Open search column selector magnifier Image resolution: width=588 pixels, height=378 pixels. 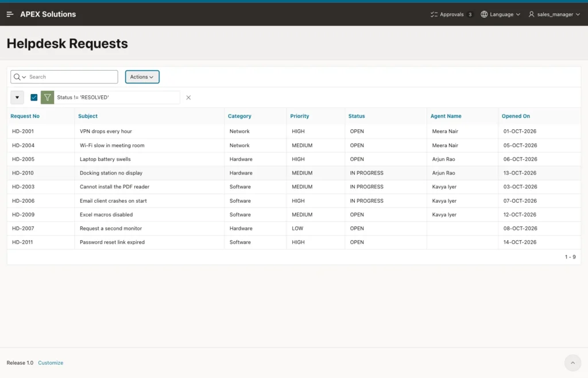[x=20, y=77]
